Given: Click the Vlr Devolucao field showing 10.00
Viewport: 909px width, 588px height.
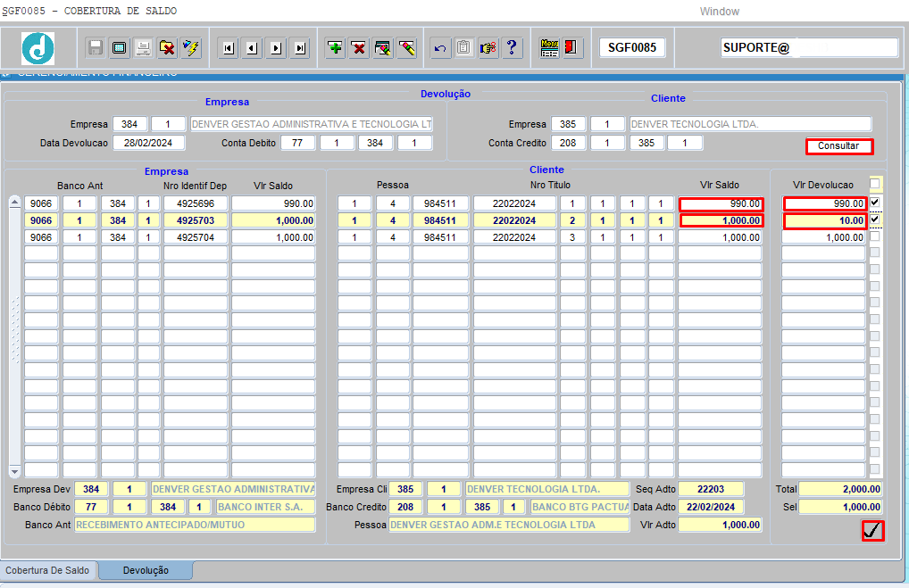Looking at the screenshot, I should [x=824, y=220].
